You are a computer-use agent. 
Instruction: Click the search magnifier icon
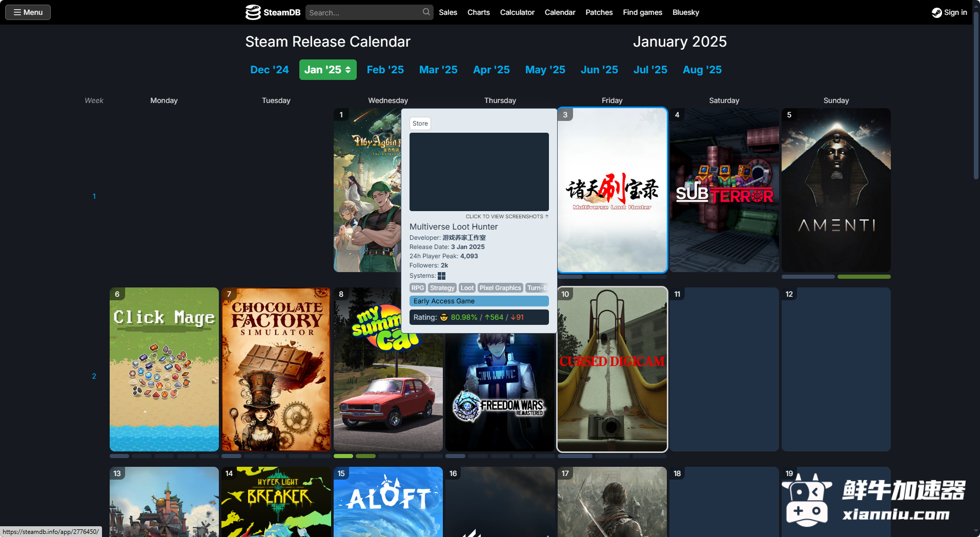426,12
